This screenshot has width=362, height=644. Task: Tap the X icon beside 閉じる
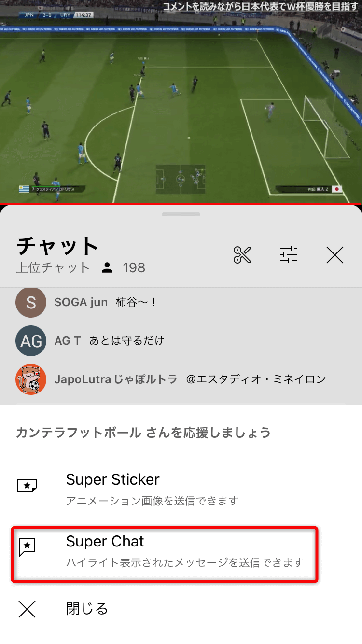coord(27,609)
